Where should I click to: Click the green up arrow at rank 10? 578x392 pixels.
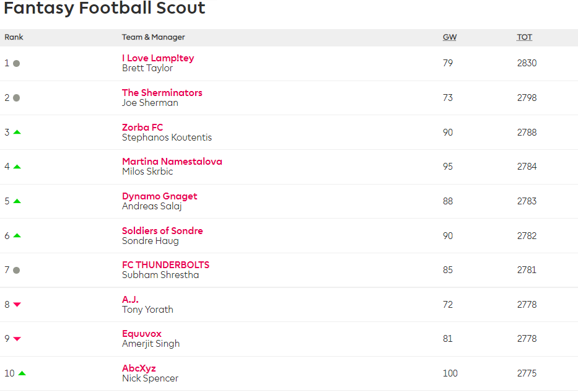click(22, 373)
